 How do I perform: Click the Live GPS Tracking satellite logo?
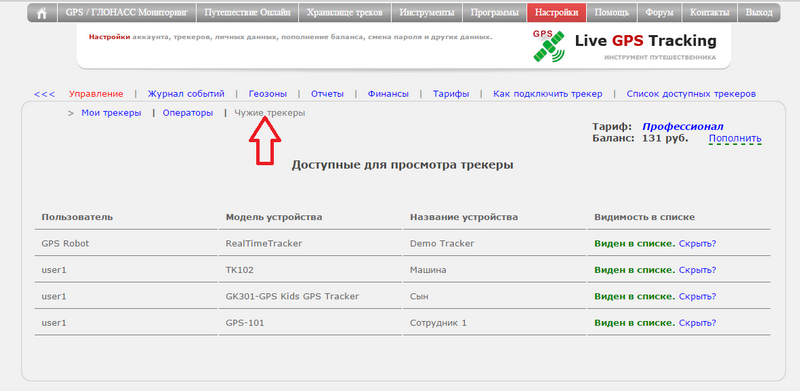549,46
